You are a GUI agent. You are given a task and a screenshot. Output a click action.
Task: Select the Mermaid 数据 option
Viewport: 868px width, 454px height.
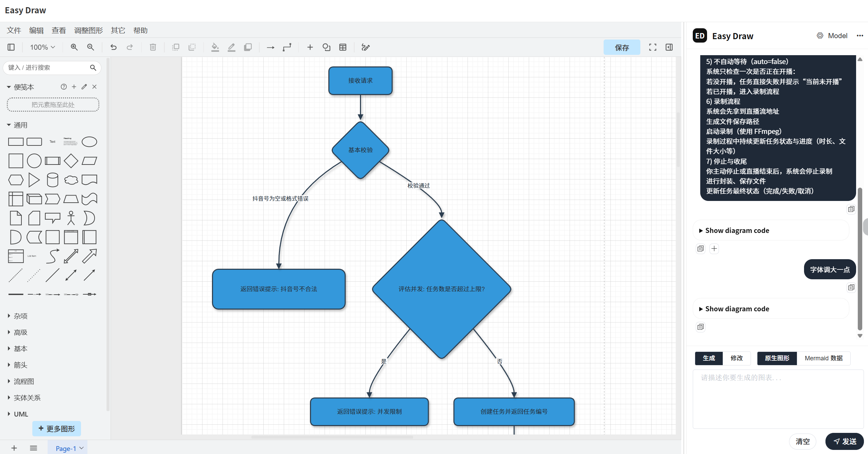tap(823, 358)
